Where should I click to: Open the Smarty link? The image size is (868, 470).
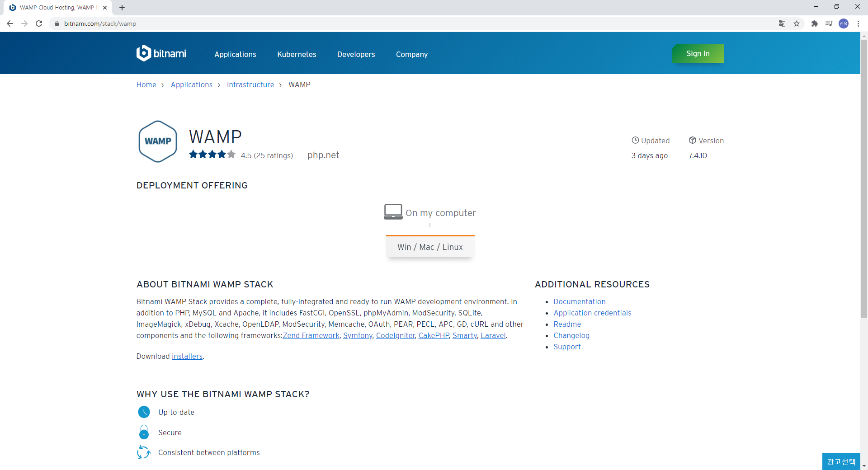[x=465, y=335]
